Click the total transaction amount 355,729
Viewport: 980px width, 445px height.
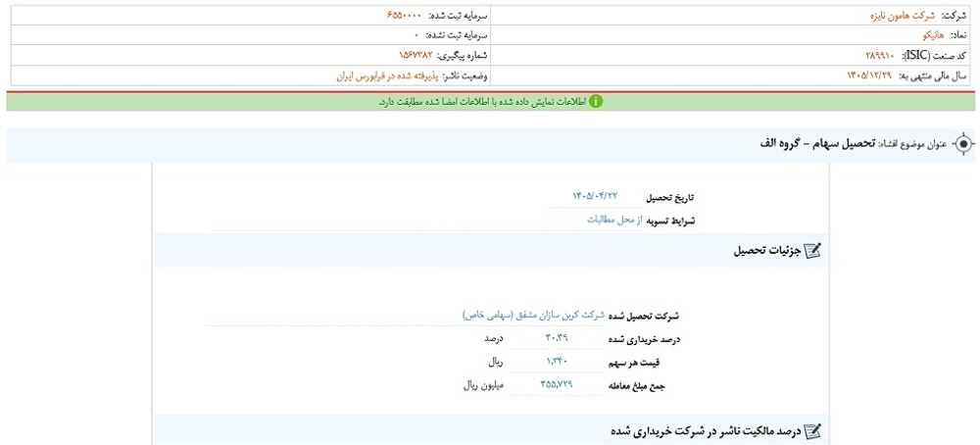(557, 384)
